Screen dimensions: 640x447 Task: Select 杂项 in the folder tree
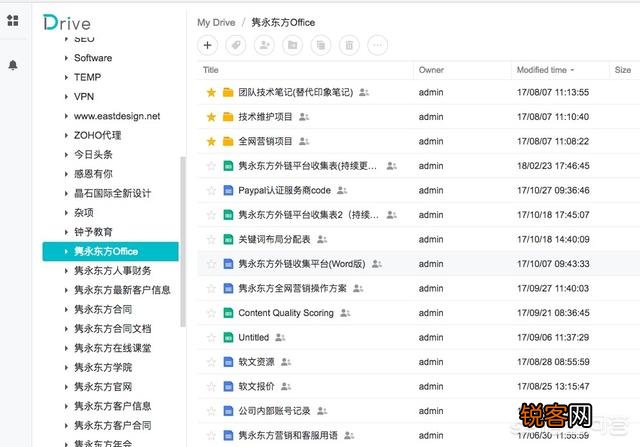84,213
